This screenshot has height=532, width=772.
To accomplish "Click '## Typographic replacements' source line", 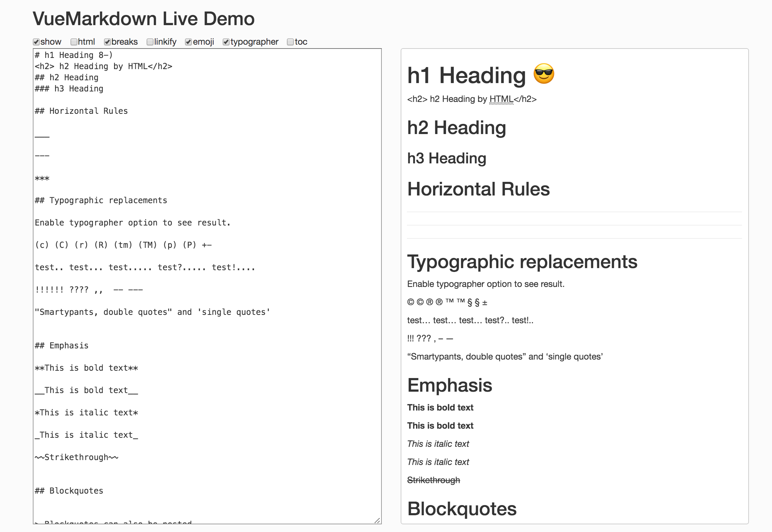I will (101, 200).
